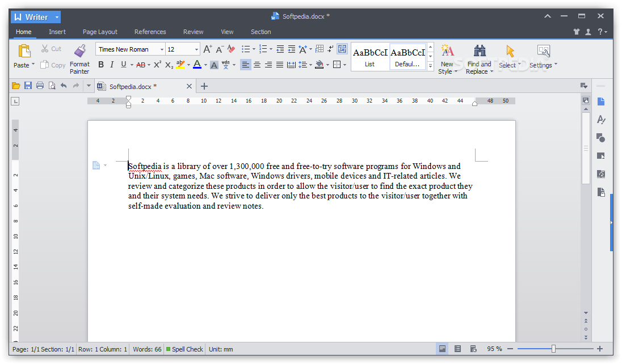Apply the List style
This screenshot has width=622, height=364.
(x=369, y=57)
